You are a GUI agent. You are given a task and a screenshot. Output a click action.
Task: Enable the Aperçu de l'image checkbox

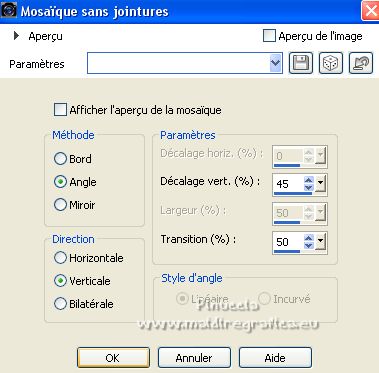pyautogui.click(x=269, y=36)
